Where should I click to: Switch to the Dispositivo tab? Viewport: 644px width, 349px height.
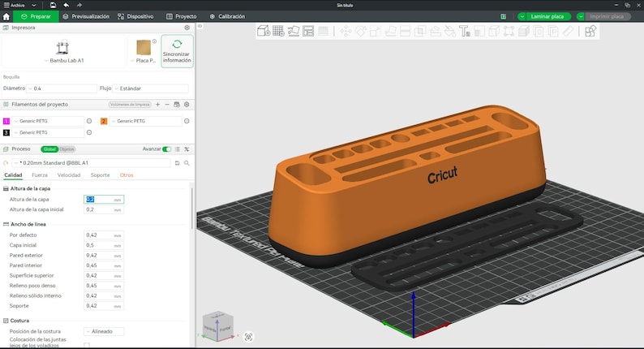tap(135, 16)
